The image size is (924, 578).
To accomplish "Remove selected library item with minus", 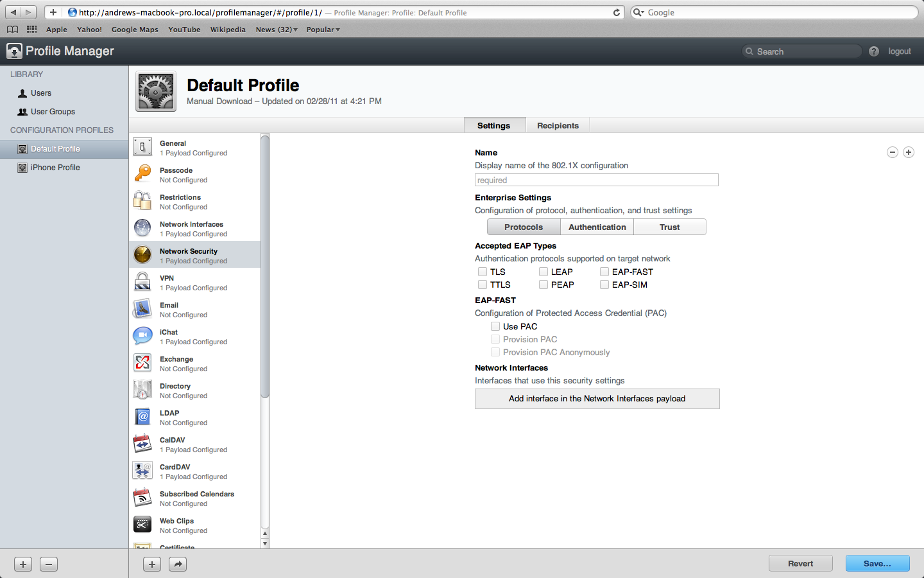I will [49, 564].
